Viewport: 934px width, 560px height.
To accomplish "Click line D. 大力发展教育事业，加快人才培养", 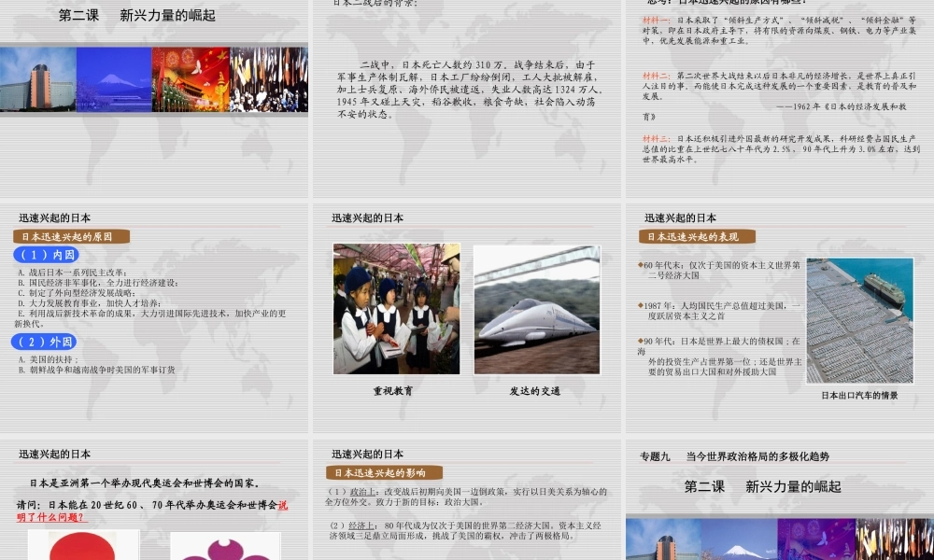I will (90, 303).
